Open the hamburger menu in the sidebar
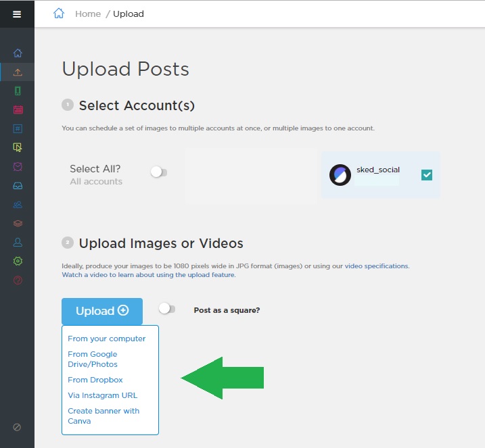 tap(17, 14)
